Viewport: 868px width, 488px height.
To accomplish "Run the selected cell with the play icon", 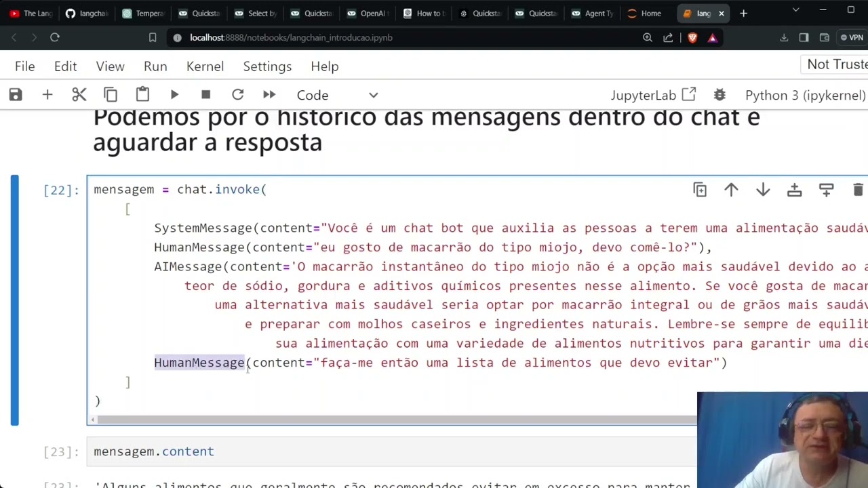I will [174, 95].
